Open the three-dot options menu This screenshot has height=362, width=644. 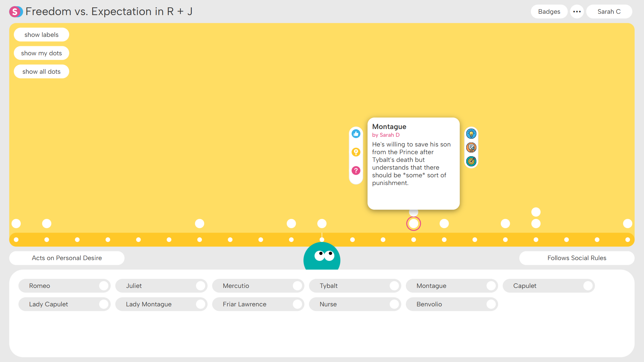tap(577, 11)
